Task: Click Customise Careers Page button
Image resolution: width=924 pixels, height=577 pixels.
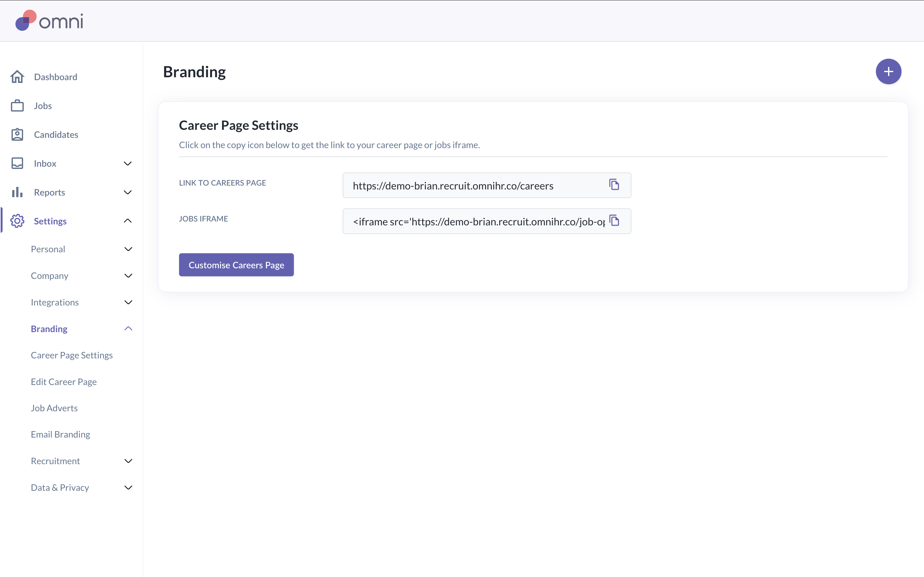Action: click(236, 265)
